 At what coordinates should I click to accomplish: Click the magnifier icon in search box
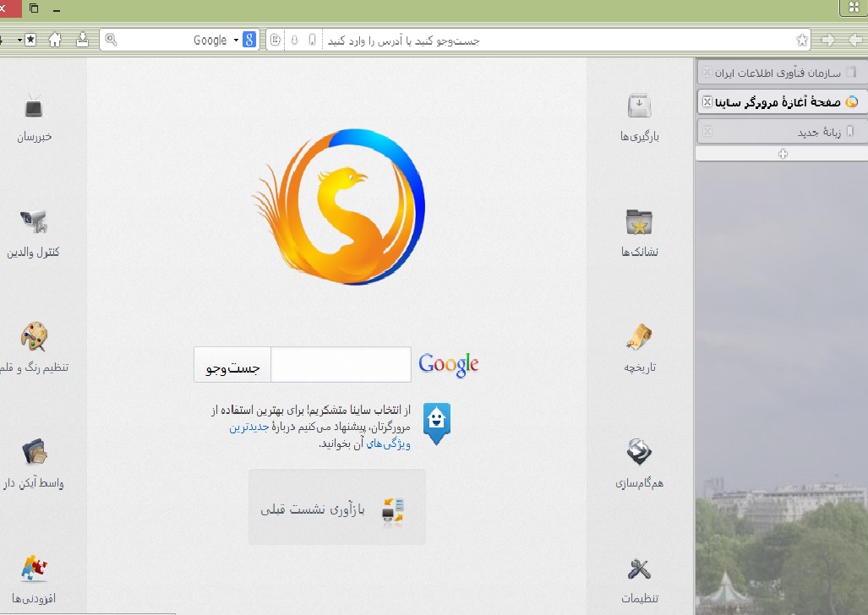pos(111,40)
